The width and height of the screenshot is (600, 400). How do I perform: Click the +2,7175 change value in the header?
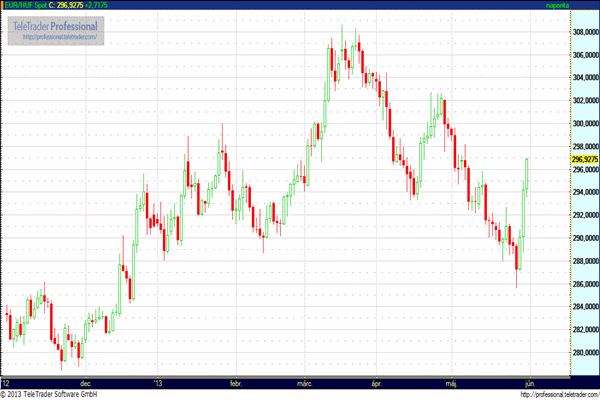tap(95, 5)
